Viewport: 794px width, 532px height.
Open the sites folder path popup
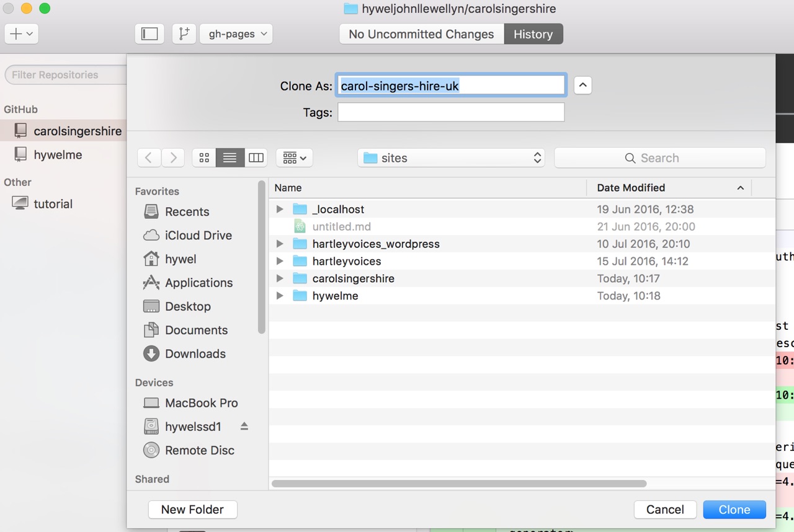[x=452, y=157]
